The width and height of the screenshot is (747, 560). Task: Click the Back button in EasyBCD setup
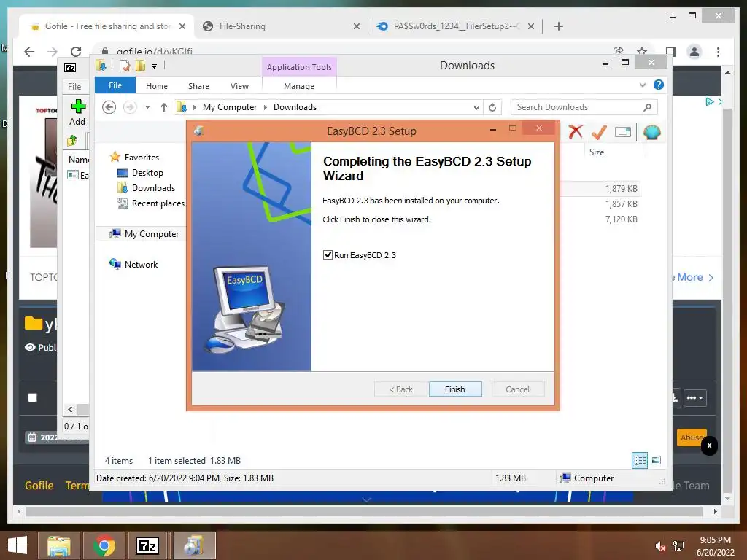point(400,389)
